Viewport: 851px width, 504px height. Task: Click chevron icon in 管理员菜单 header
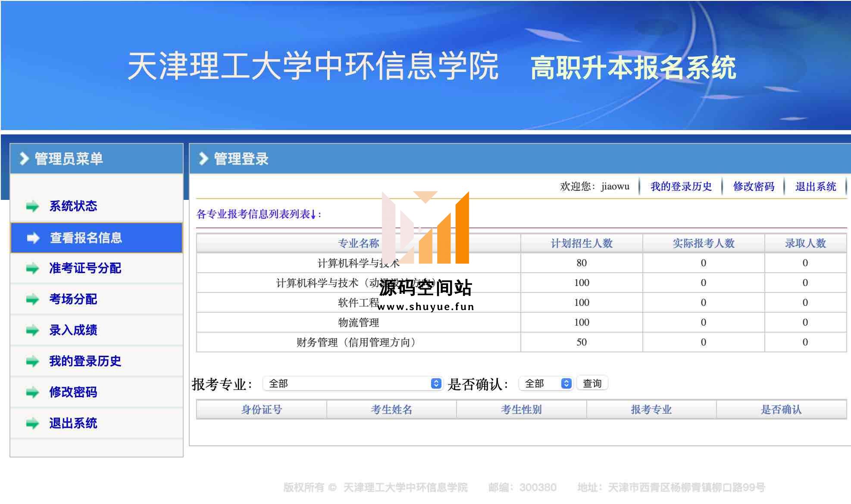tap(24, 159)
